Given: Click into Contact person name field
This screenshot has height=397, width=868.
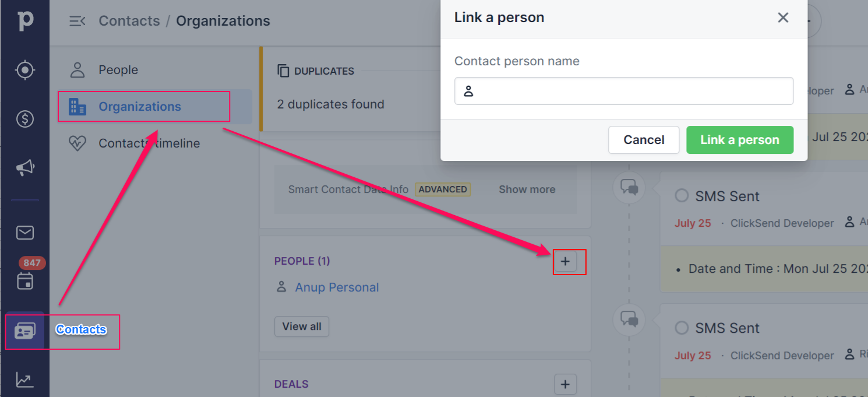Looking at the screenshot, I should (624, 91).
